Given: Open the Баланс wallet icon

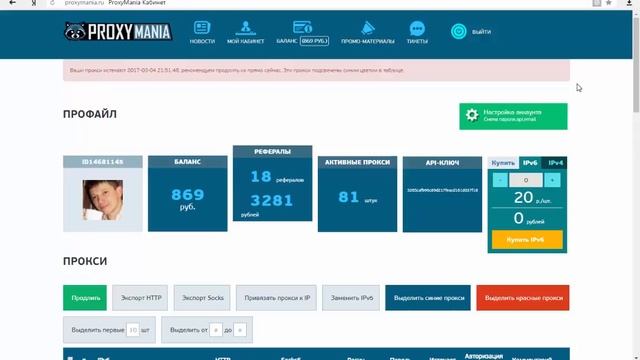Looking at the screenshot, I should click(x=302, y=27).
